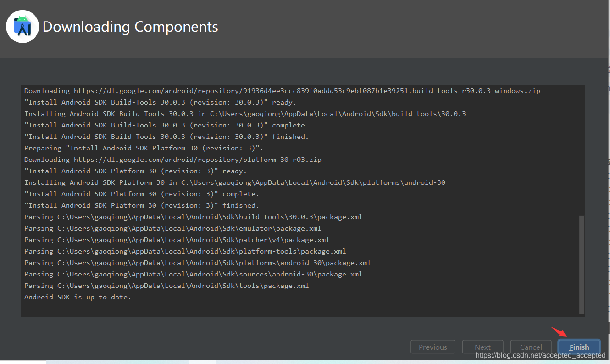Click the Parsing build-tools\30.0.3\package.xml line
Image resolution: width=610 pixels, height=364 pixels.
point(194,217)
